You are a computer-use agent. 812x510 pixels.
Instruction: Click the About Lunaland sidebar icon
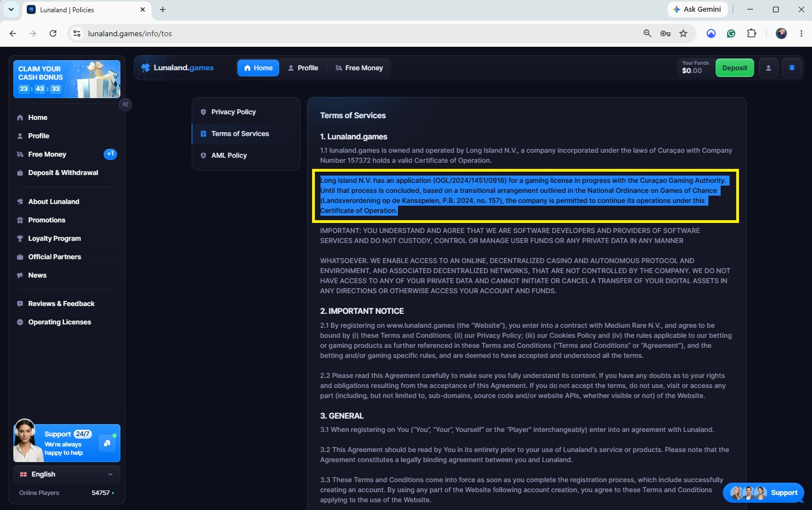click(20, 202)
